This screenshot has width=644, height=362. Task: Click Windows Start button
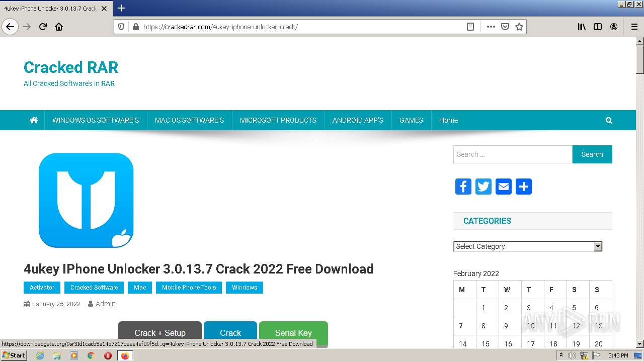pyautogui.click(x=14, y=355)
